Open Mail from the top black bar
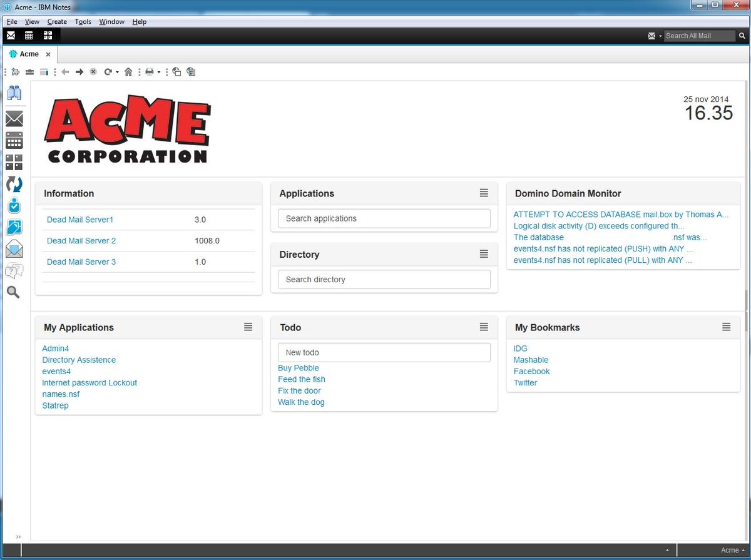 [11, 35]
